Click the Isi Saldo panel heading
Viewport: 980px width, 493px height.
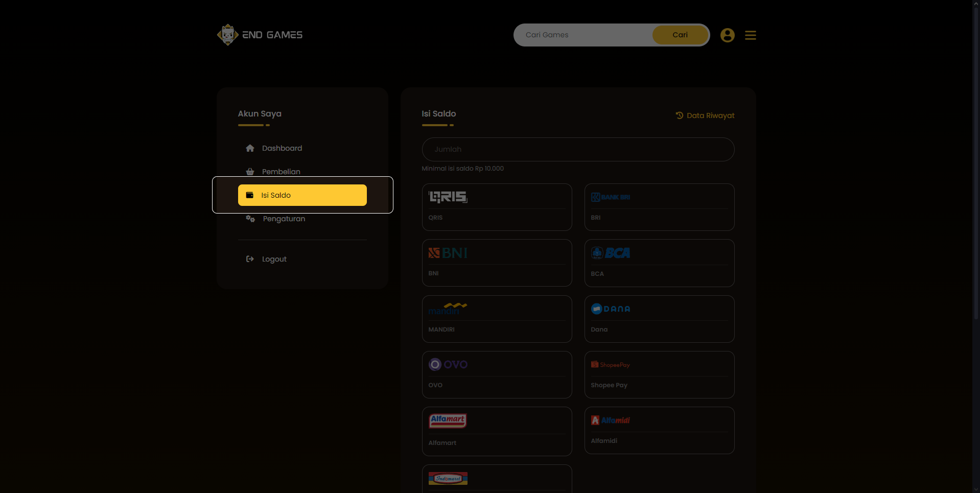[x=439, y=113]
